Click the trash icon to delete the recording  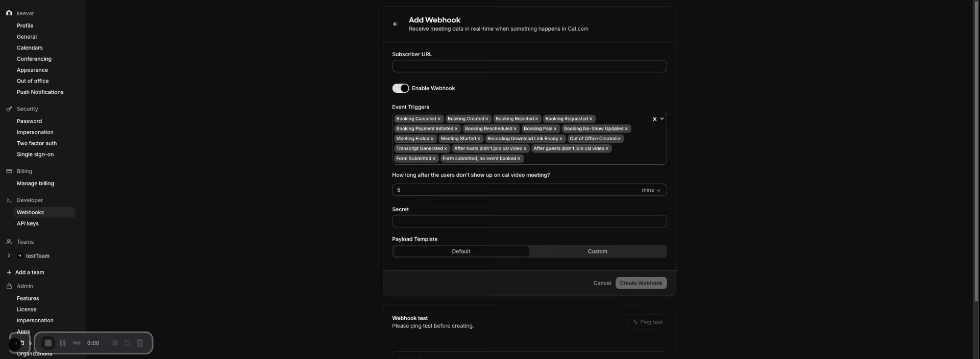139,343
